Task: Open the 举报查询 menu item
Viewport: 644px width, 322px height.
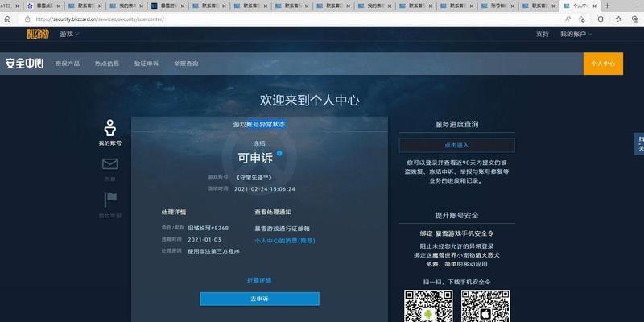Action: [x=186, y=64]
